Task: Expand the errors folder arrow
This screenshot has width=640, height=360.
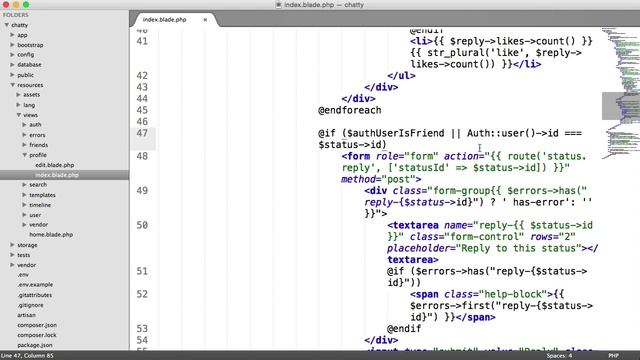Action: pyautogui.click(x=24, y=135)
